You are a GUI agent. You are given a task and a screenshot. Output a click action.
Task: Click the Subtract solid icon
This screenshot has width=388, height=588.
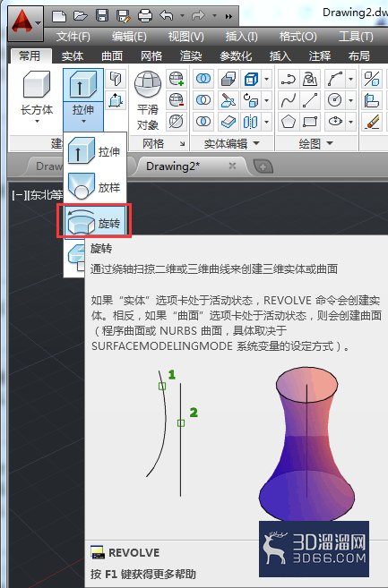(x=203, y=100)
